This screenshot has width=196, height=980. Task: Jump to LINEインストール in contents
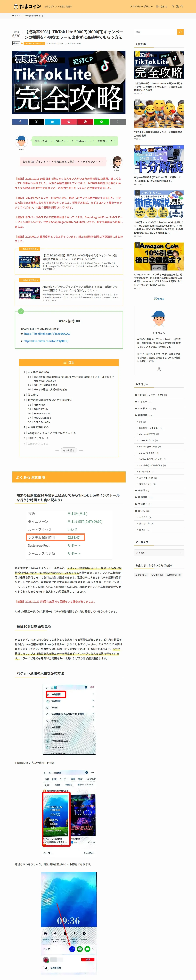pyautogui.click(x=38, y=438)
